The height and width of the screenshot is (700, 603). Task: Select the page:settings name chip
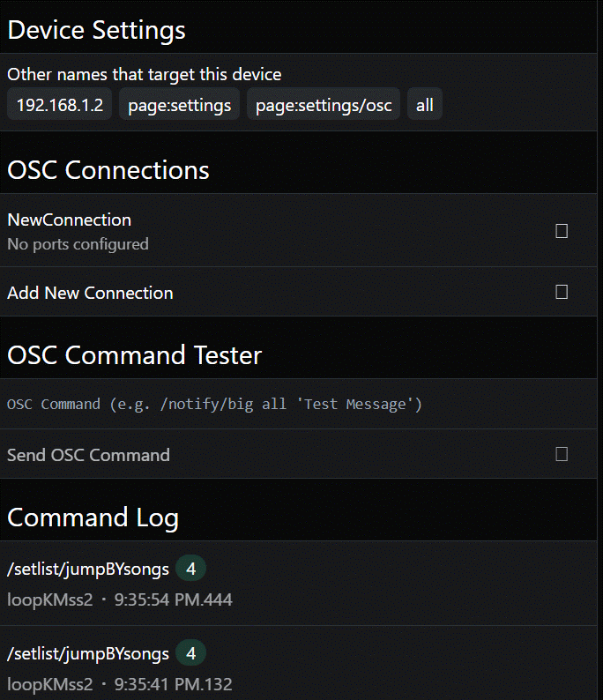[x=180, y=105]
